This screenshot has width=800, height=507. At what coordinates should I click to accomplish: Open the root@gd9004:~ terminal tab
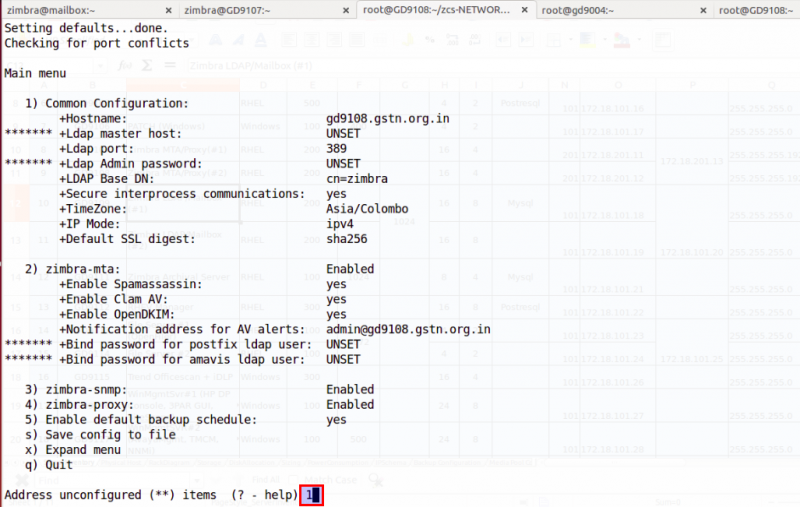click(x=578, y=10)
